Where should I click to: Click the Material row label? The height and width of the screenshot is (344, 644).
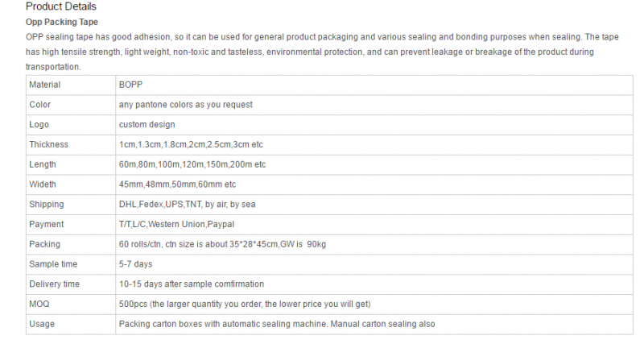[x=45, y=85]
